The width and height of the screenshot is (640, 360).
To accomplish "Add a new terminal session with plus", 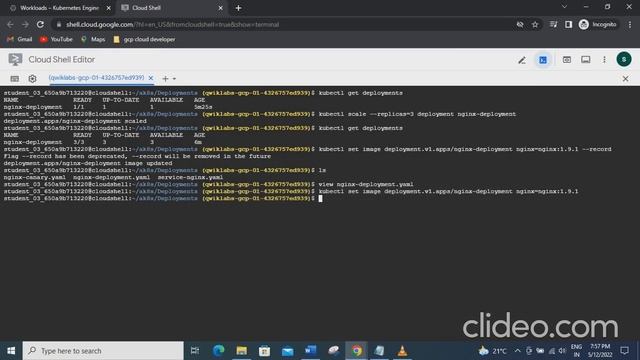I will click(165, 78).
